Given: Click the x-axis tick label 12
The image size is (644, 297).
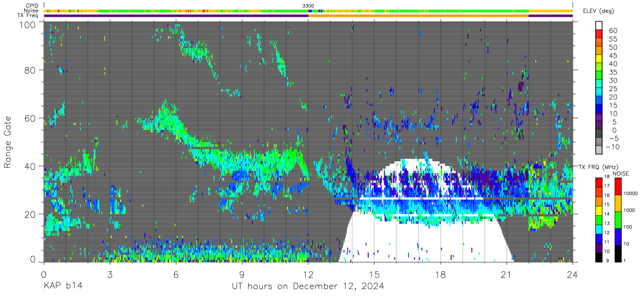Looking at the screenshot, I should click(308, 274).
